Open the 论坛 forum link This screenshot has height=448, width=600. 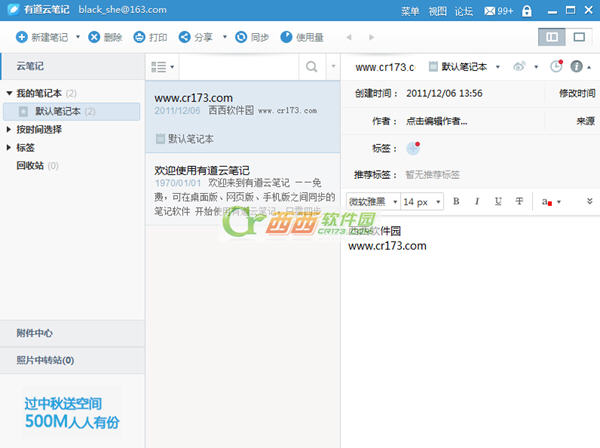(464, 11)
